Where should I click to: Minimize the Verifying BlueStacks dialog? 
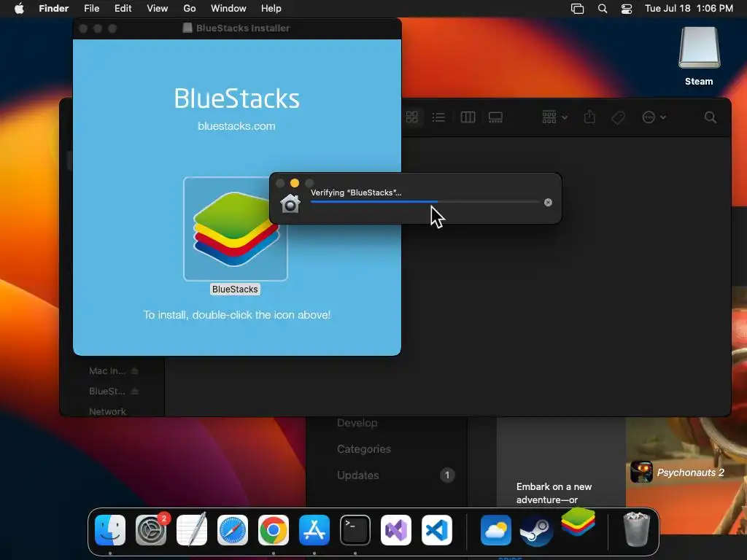point(295,183)
